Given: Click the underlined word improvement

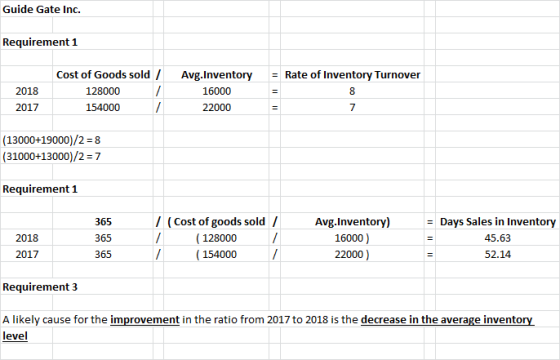Looking at the screenshot, I should pyautogui.click(x=145, y=320).
